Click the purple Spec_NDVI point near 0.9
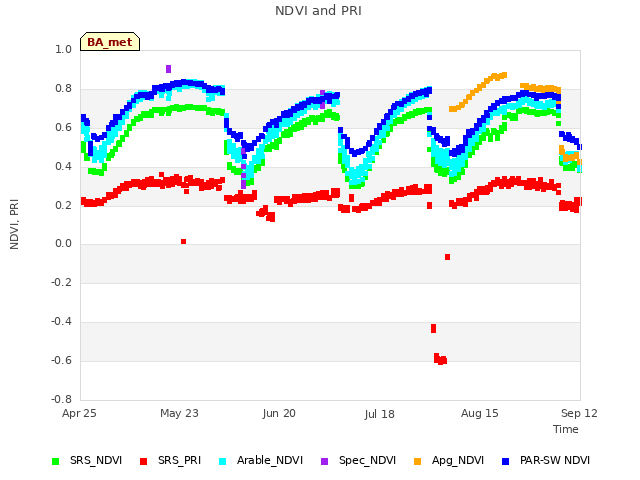640x480 pixels. tap(169, 69)
